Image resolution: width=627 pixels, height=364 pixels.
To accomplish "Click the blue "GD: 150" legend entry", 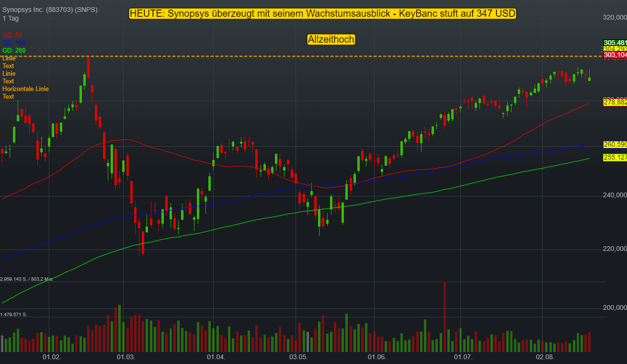I will pyautogui.click(x=14, y=43).
